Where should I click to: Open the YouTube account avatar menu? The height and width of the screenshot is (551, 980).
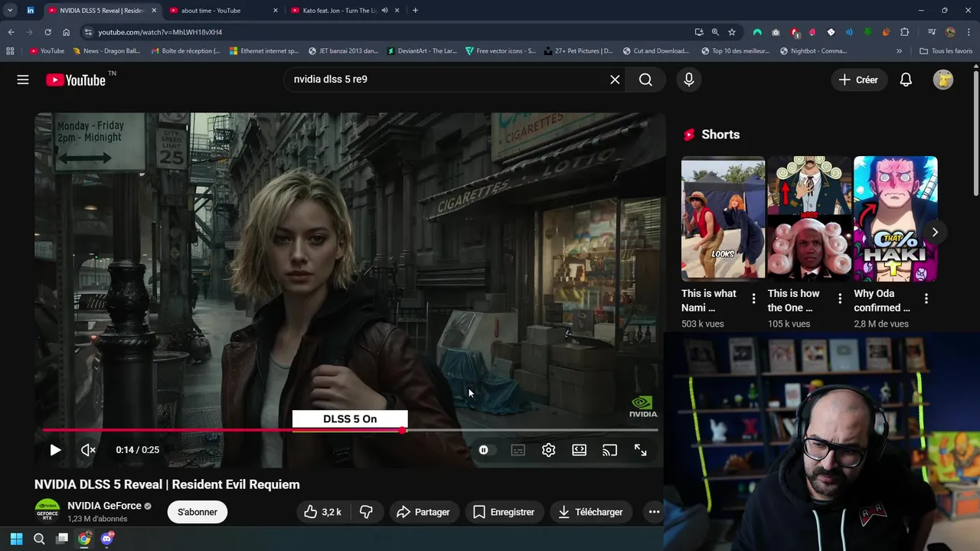(943, 80)
